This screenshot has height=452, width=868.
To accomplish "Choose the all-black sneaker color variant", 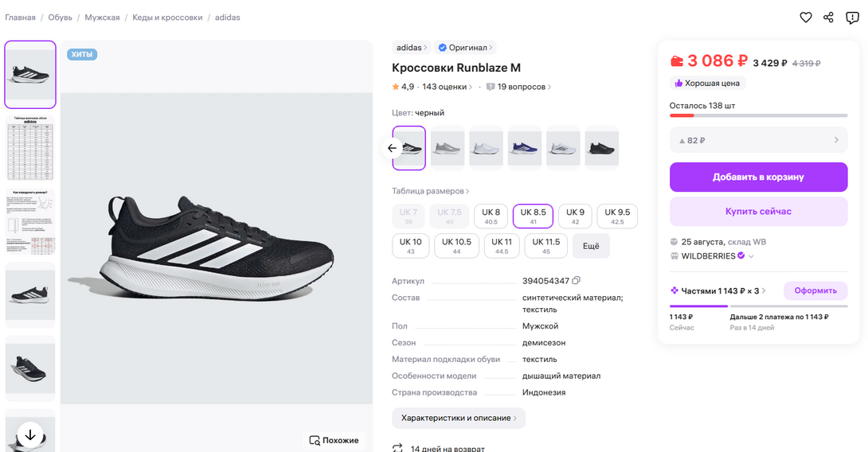I will 602,148.
